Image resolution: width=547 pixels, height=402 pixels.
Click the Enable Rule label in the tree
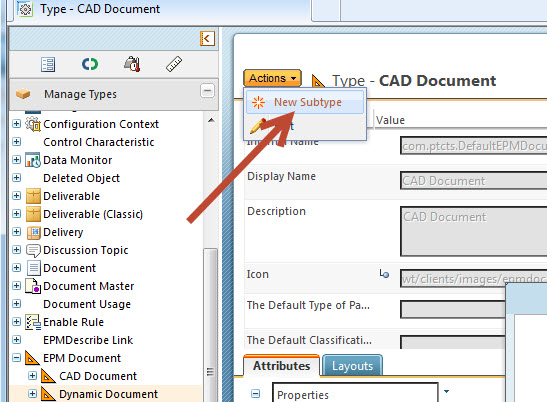coord(73,322)
